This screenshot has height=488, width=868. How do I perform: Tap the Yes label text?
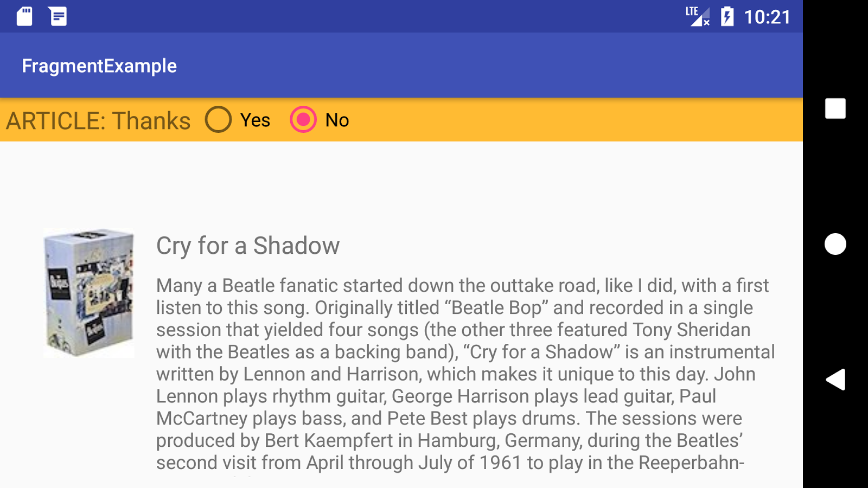255,120
